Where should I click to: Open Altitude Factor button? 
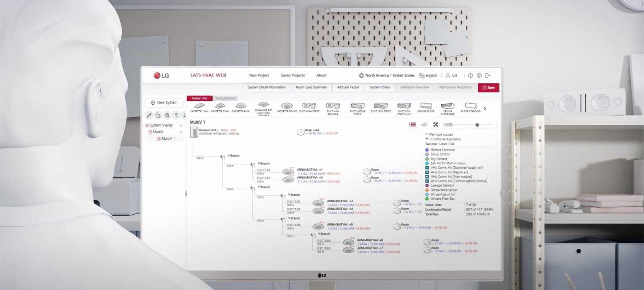tap(348, 87)
